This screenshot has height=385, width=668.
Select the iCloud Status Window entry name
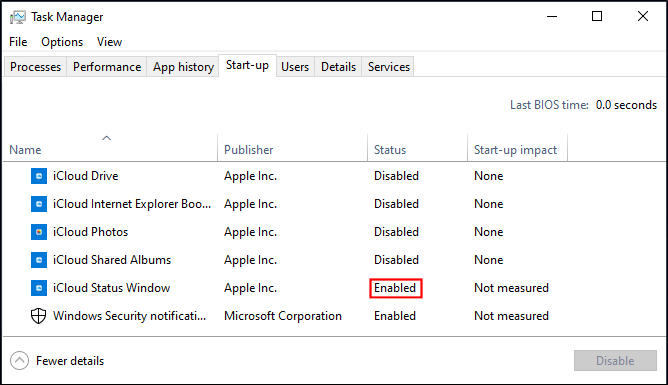[x=112, y=288]
